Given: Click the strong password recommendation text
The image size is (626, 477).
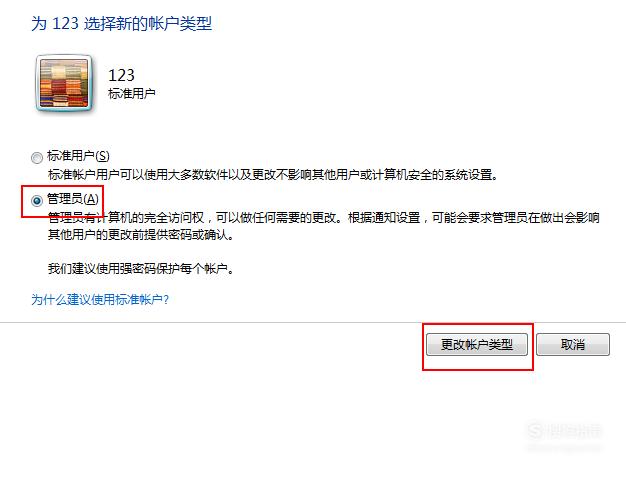Looking at the screenshot, I should [x=141, y=269].
